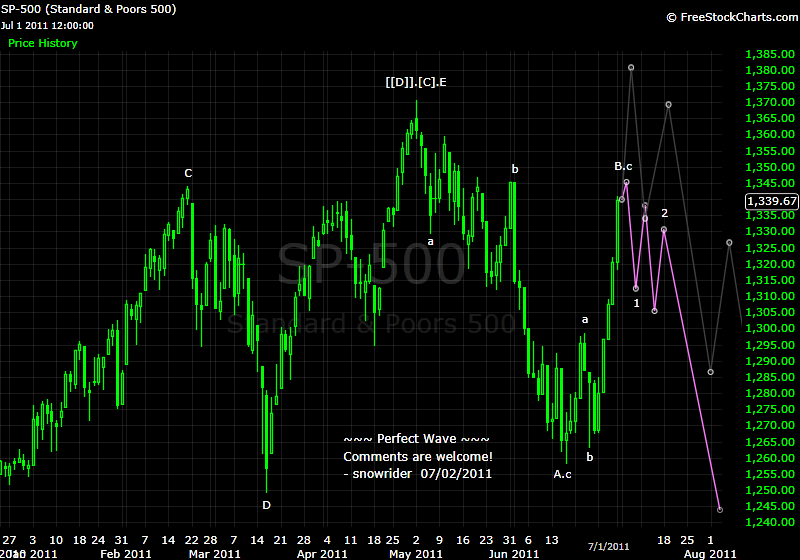Viewport: 800px width, 560px height.
Task: Select the capital D wave label below March low
Action: pyautogui.click(x=266, y=505)
